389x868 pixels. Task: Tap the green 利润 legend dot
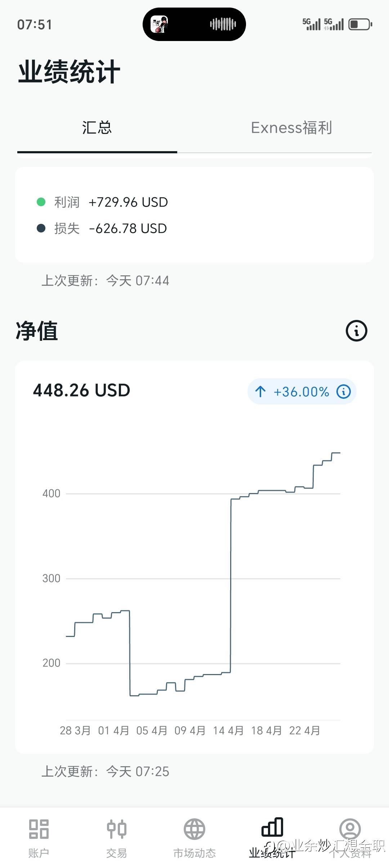pos(41,202)
